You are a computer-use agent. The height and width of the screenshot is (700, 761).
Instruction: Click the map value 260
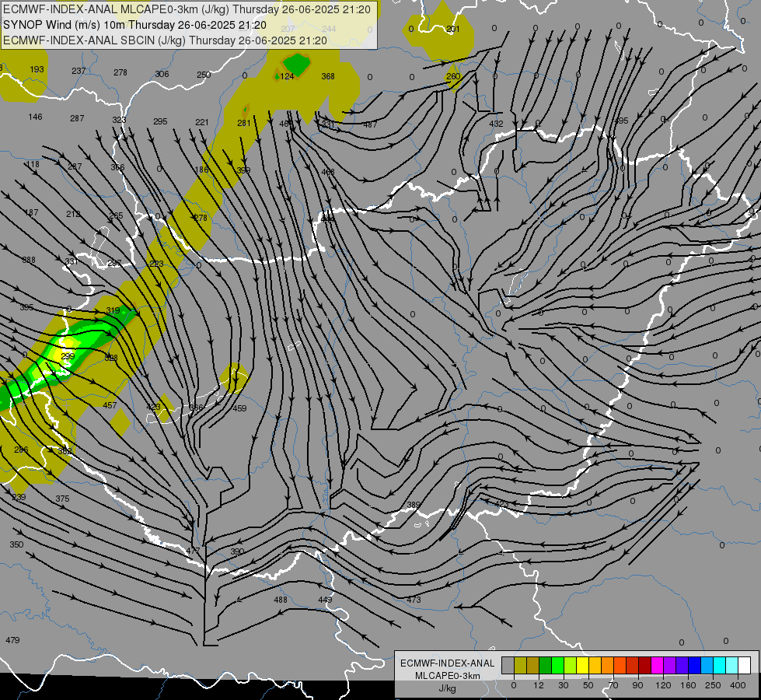(x=453, y=76)
